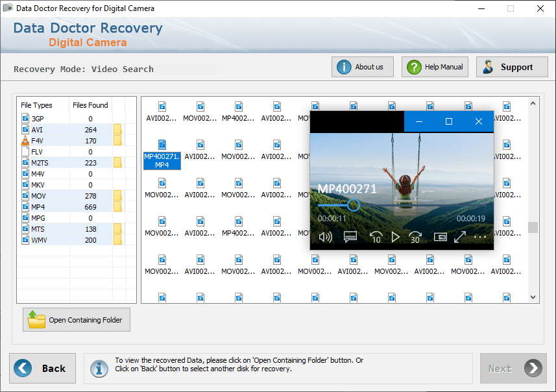This screenshot has width=556, height=392.
Task: Open more options in video player
Action: tap(479, 237)
